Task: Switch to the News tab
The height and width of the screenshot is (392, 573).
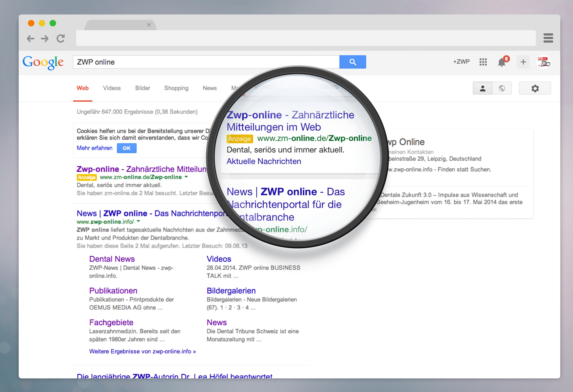Action: point(210,88)
